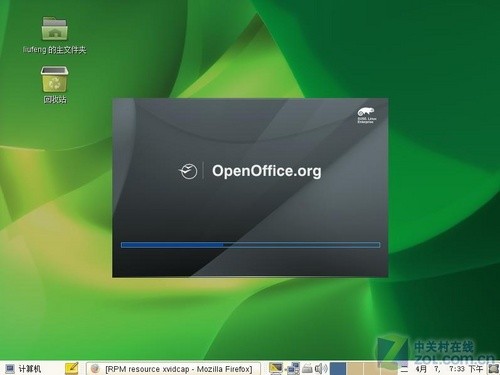Click the printer tray icon
The image size is (500, 375).
coord(307,369)
